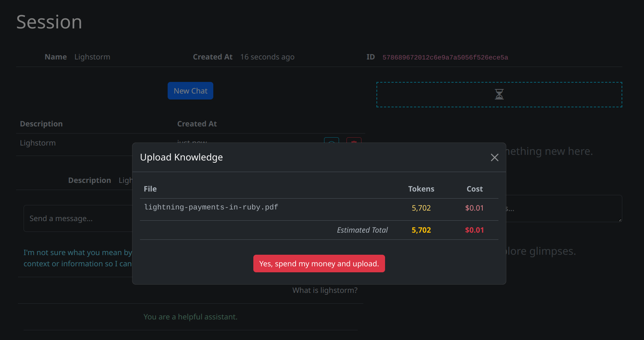Select the Lighstorm row in chat list
This screenshot has height=340, width=644.
point(38,143)
